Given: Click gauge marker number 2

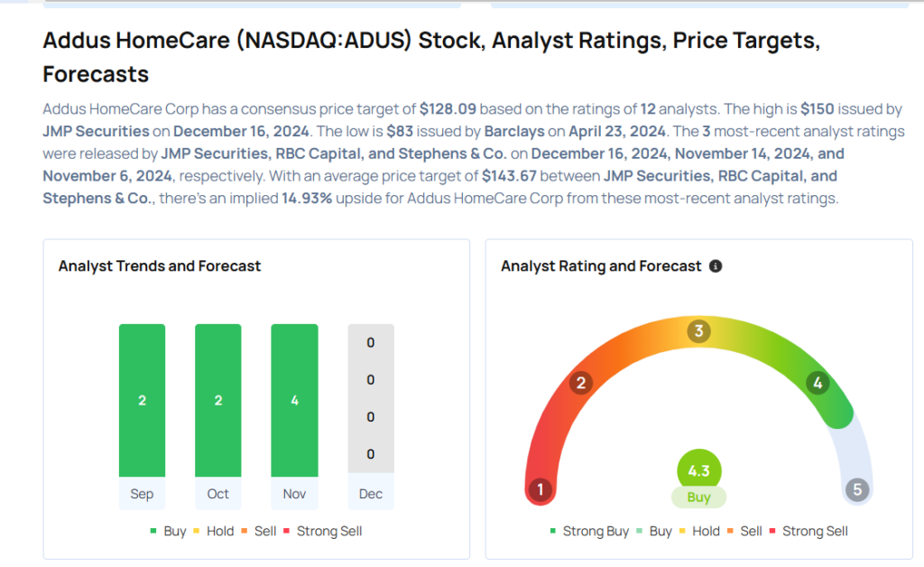Looking at the screenshot, I should click(x=581, y=383).
